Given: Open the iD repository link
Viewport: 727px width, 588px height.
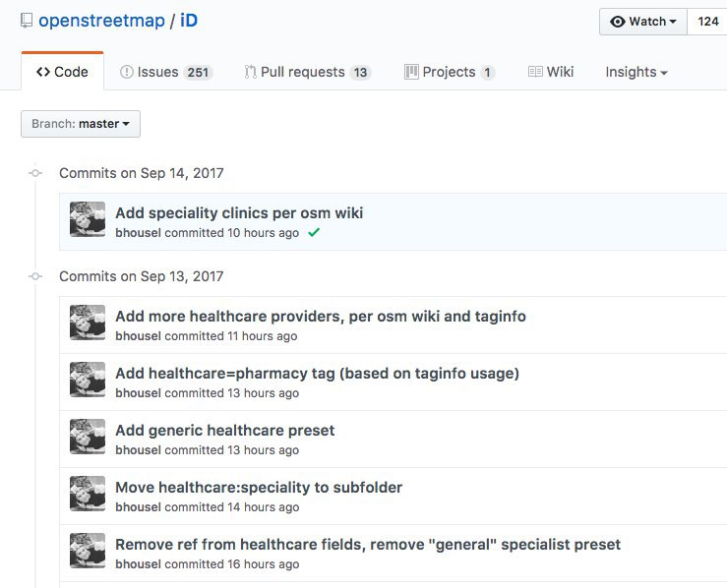Looking at the screenshot, I should tap(189, 21).
